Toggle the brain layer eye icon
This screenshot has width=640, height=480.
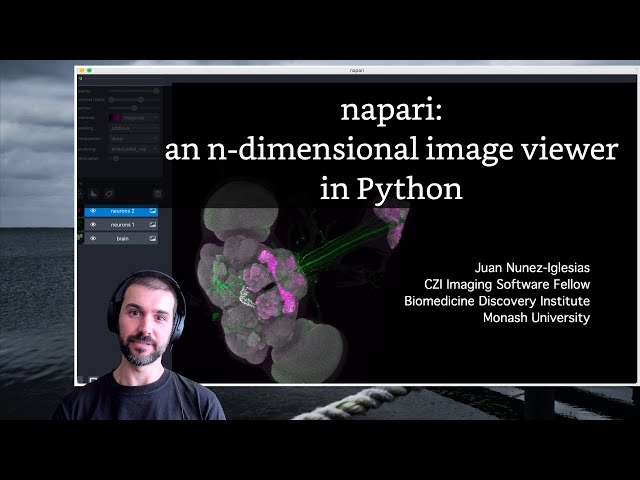click(93, 238)
